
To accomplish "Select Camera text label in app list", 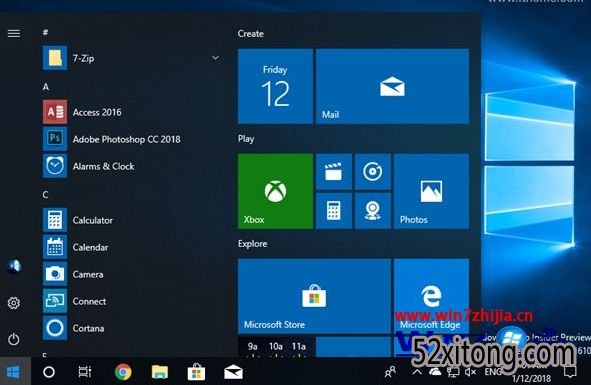I will tap(88, 274).
